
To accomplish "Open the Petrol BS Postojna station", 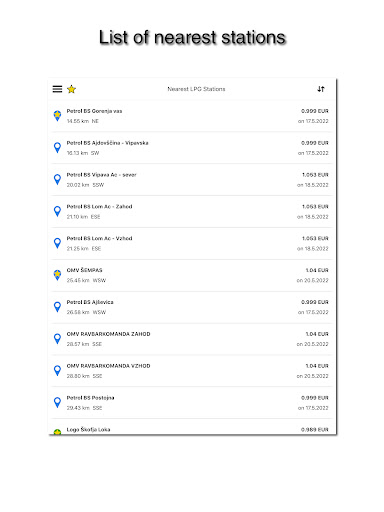I will tap(90, 398).
